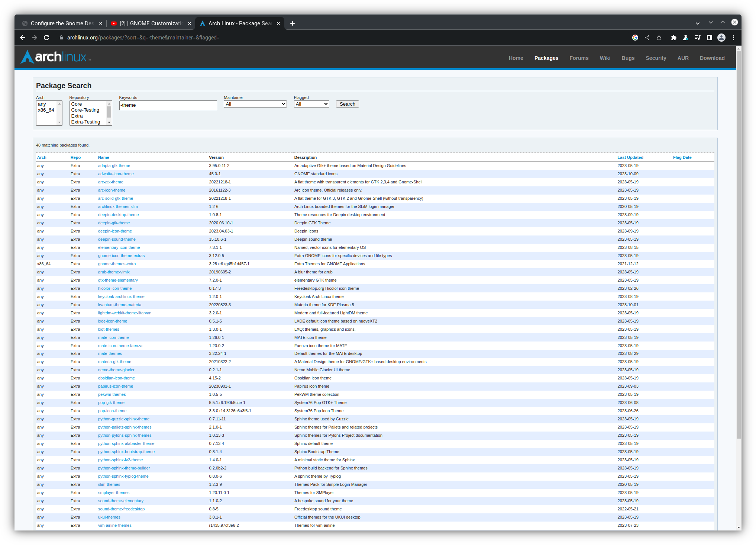Sort results by Name column
Screen dimensions: 756x545
104,157
